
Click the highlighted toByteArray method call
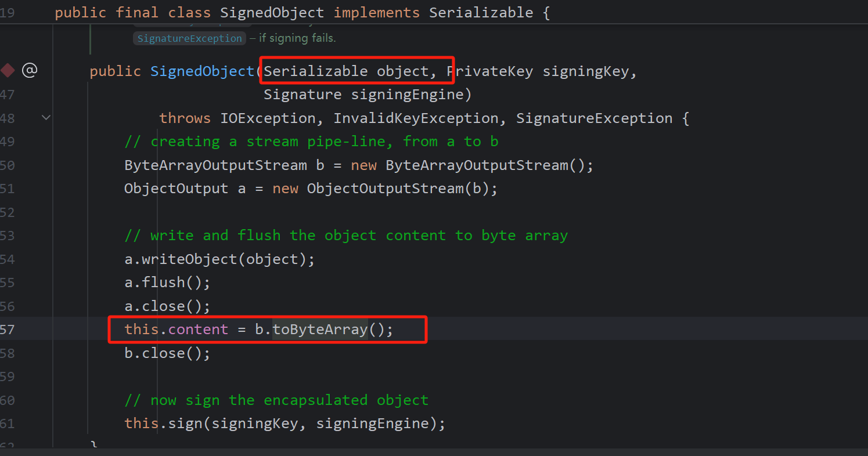coord(320,330)
